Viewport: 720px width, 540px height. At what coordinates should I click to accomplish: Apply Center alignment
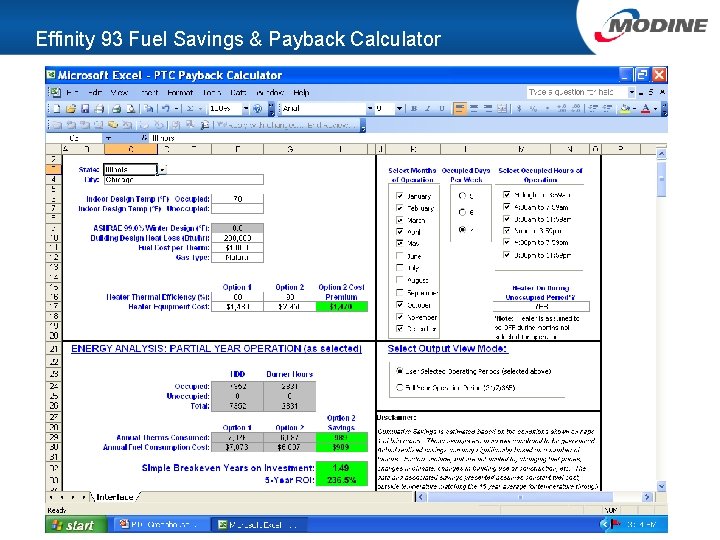tap(474, 109)
